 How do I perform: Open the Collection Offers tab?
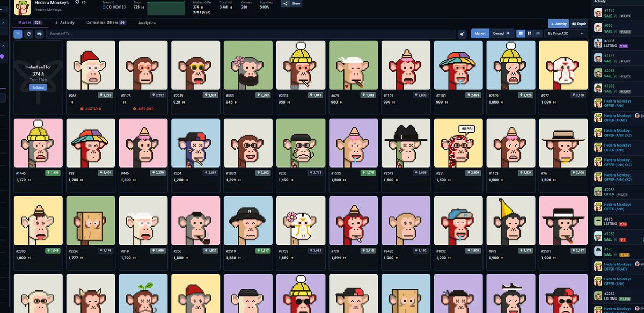tap(106, 23)
